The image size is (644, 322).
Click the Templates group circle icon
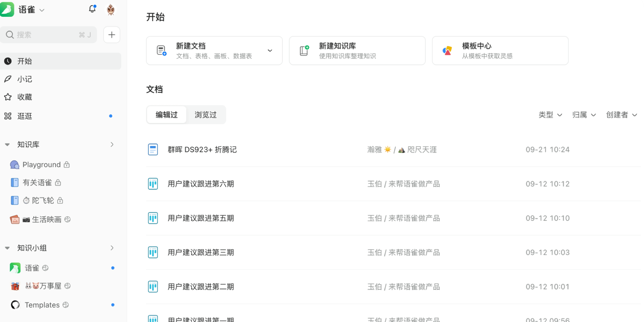pos(15,305)
